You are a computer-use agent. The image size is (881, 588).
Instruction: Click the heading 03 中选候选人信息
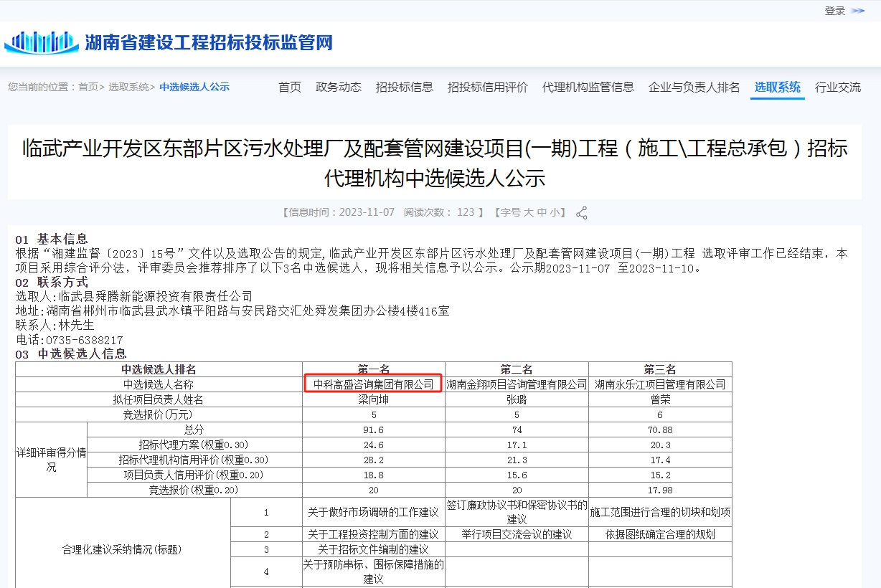[x=71, y=354]
